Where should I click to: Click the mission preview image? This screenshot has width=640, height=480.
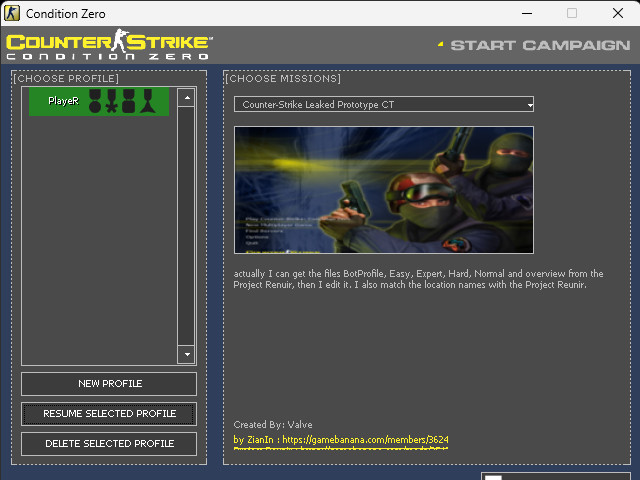coord(384,190)
